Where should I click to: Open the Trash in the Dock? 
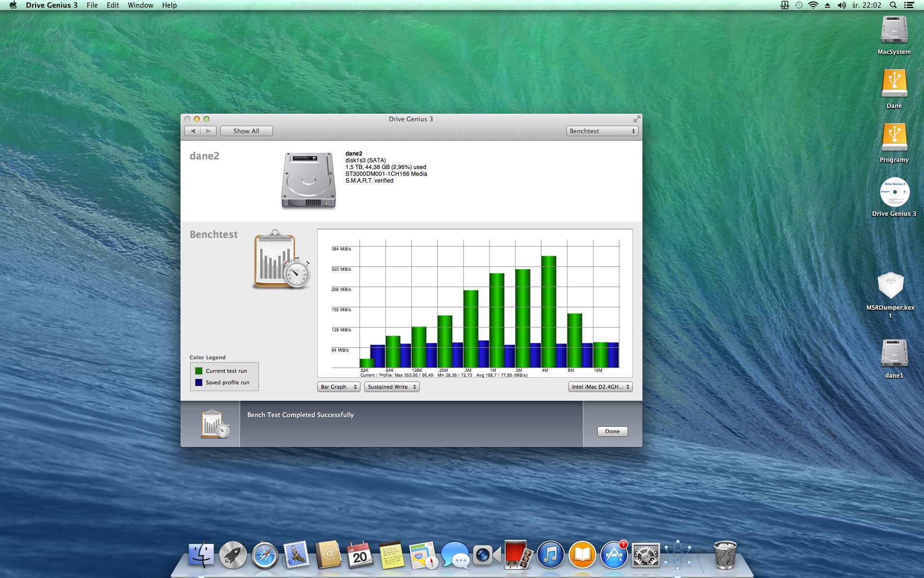[725, 555]
